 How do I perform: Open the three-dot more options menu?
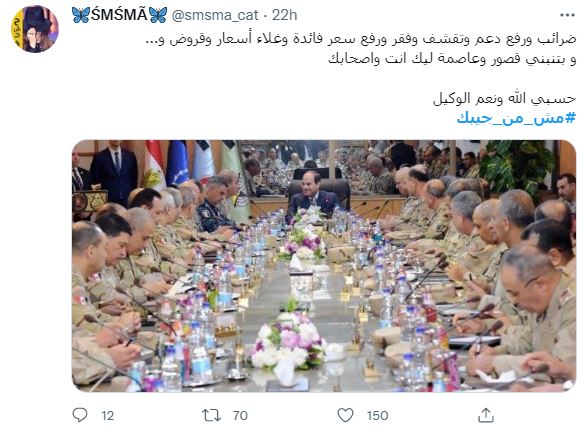(567, 15)
